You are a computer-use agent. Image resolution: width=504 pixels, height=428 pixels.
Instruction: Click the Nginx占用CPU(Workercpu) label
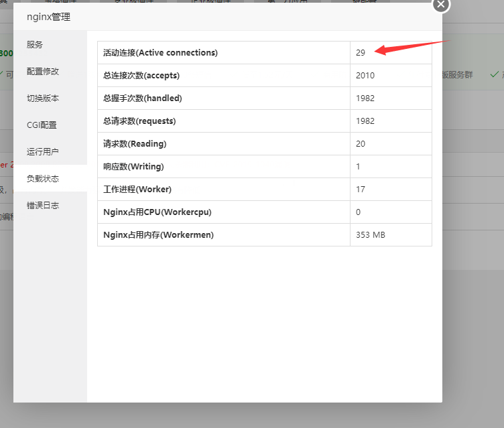click(x=157, y=212)
